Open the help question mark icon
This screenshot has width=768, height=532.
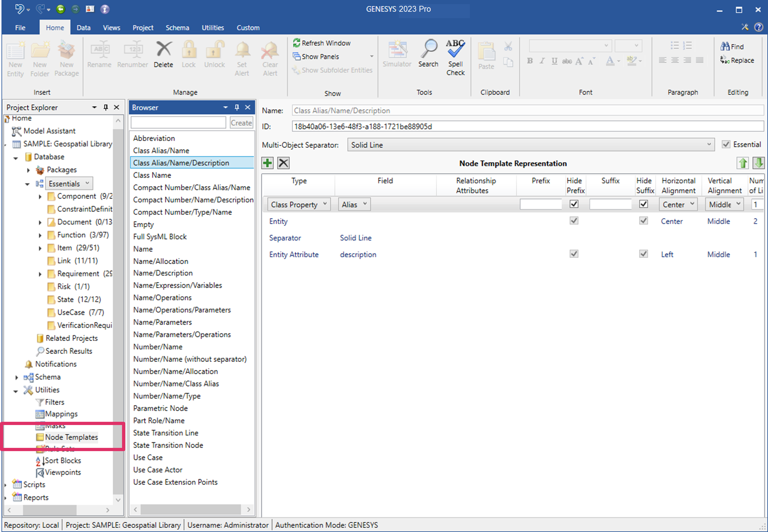pos(758,27)
